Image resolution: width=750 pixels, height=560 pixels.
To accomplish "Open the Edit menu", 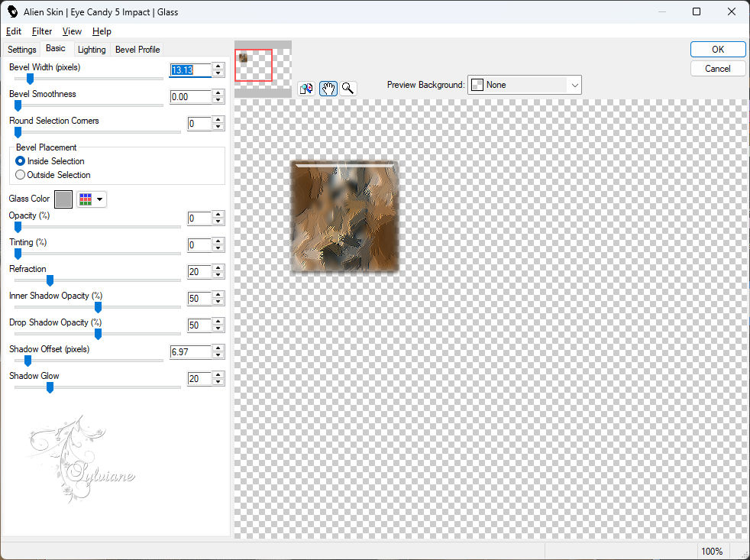I will 14,31.
